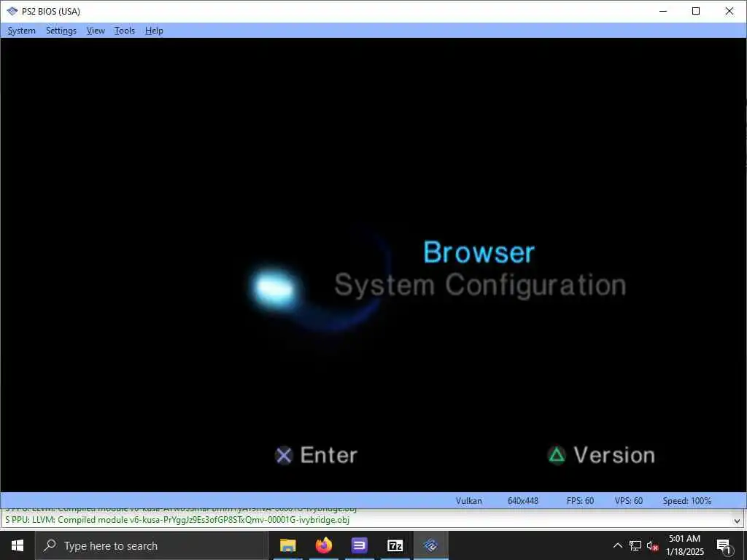Show hidden system tray icons
Image resolution: width=747 pixels, height=560 pixels.
pos(617,545)
